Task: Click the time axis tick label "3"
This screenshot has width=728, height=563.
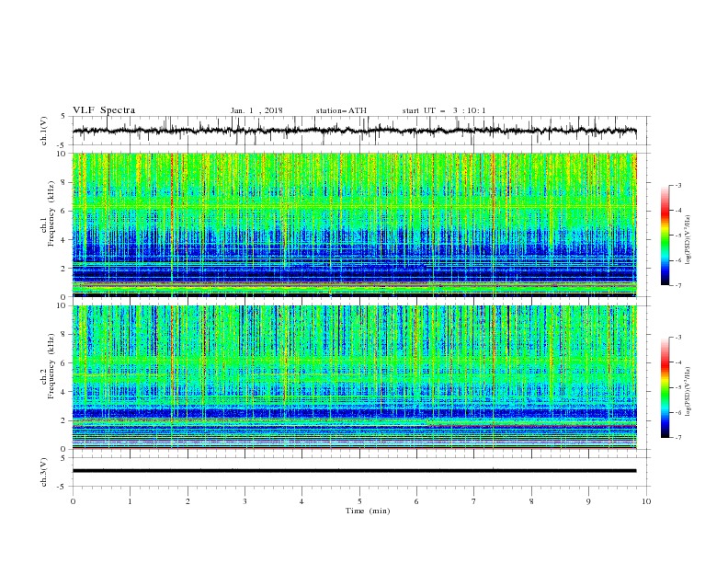Action: point(245,501)
